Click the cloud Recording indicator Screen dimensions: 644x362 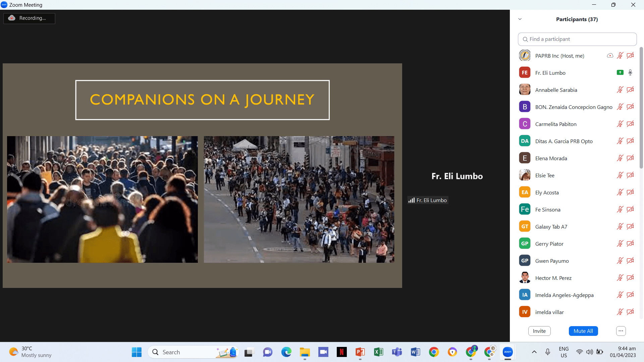29,18
